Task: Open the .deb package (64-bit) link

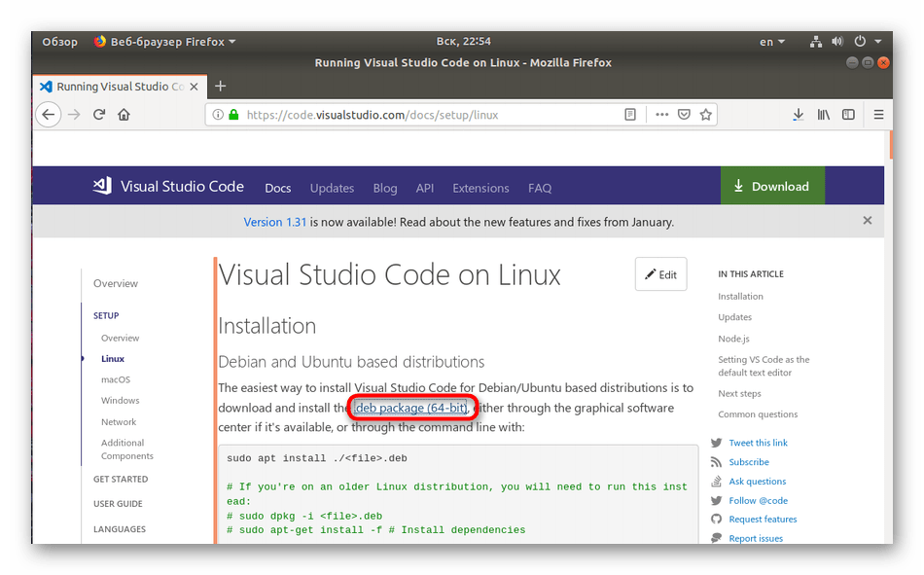Action: 411,408
